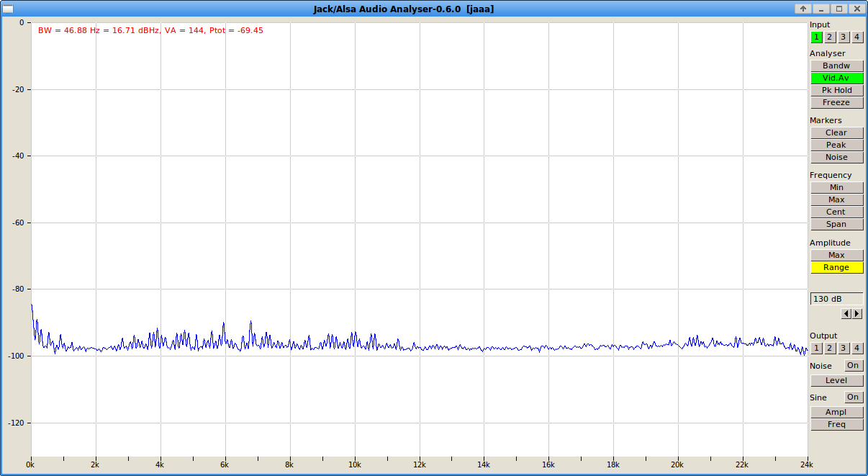Screen dimensions: 868x476
Task: Click the 130 dB value field
Action: (836, 299)
